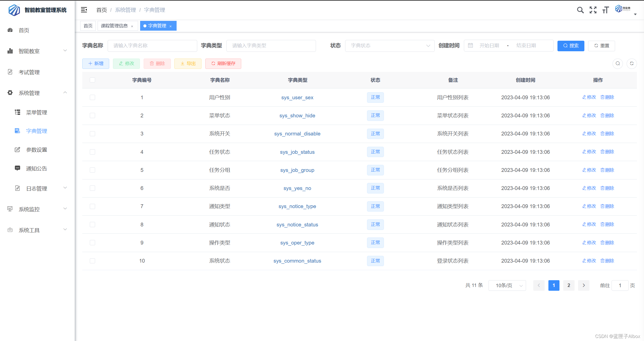644x341 pixels.
Task: Check the select-all checkbox in table header
Action: click(x=93, y=80)
